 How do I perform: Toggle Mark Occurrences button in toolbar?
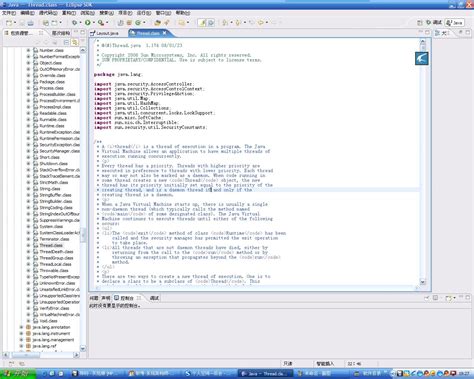coord(202,23)
